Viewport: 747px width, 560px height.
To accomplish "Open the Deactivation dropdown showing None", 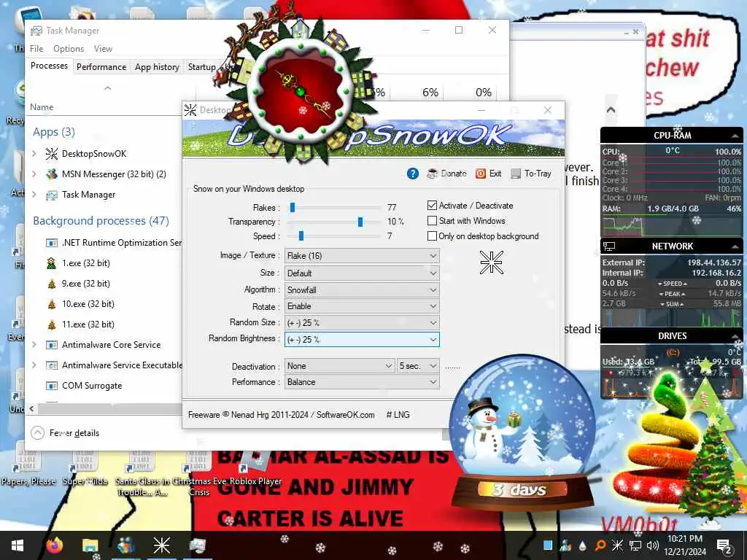I will [340, 366].
